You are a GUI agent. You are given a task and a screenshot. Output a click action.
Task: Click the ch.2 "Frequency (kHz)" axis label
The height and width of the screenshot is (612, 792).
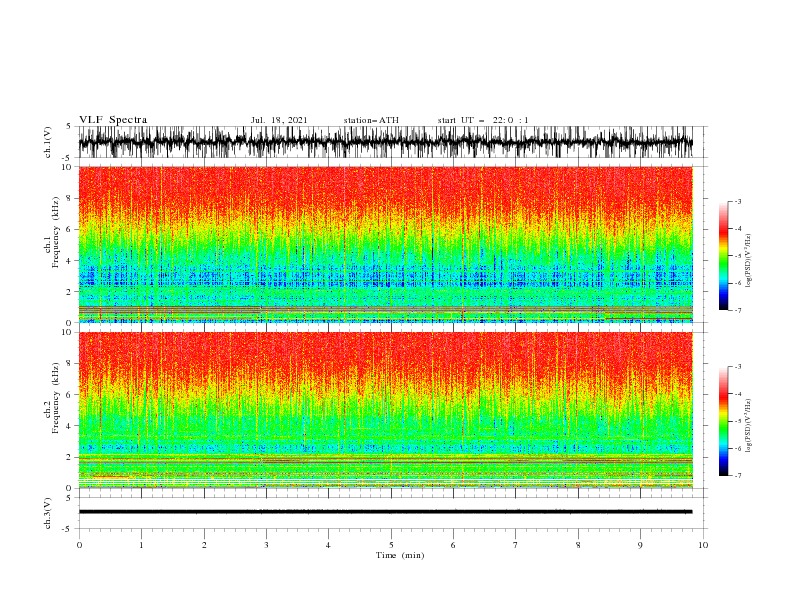55,398
